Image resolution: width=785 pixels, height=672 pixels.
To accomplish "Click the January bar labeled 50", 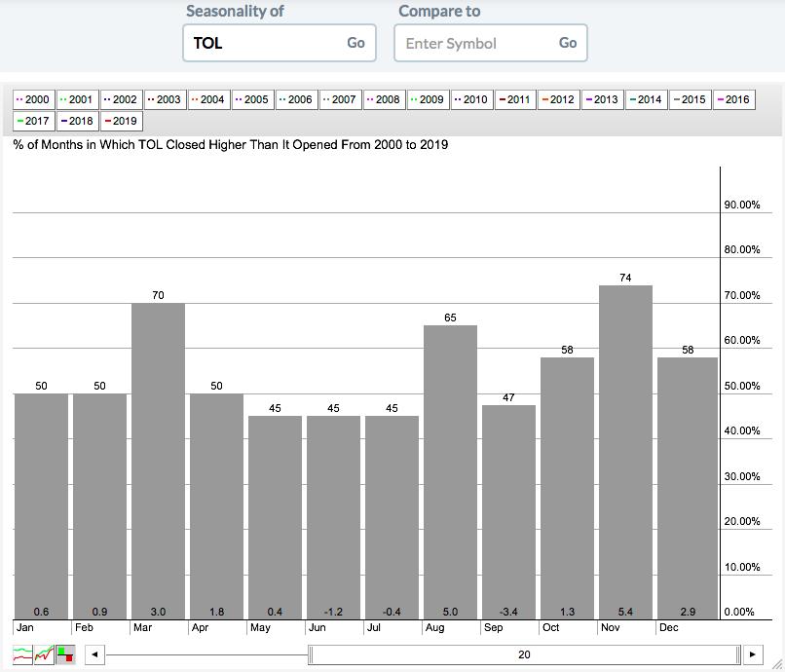I will 41,506.
